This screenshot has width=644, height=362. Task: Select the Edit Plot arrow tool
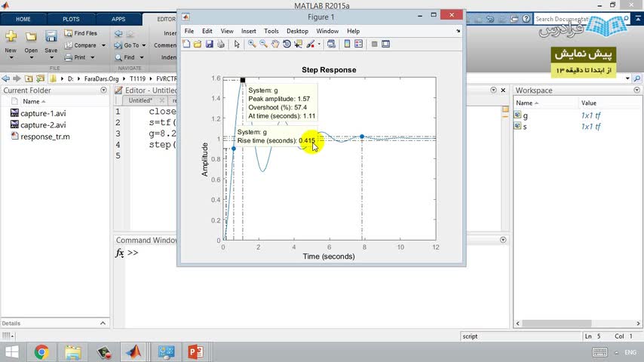pyautogui.click(x=237, y=44)
